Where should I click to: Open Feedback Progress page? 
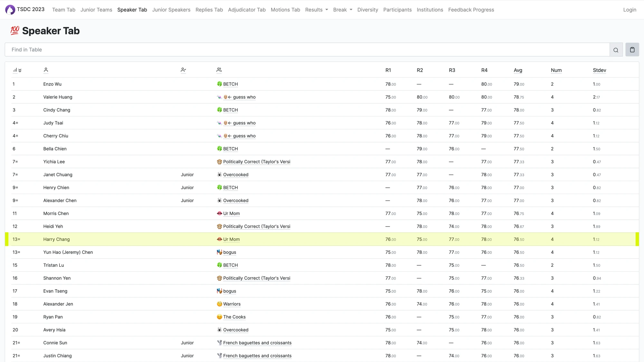click(x=471, y=10)
